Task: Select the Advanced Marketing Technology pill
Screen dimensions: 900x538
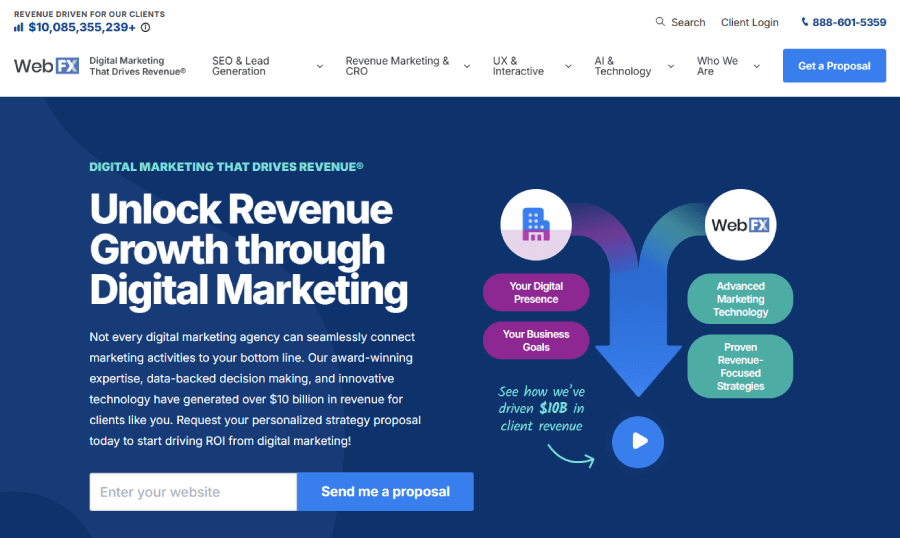Action: 740,299
